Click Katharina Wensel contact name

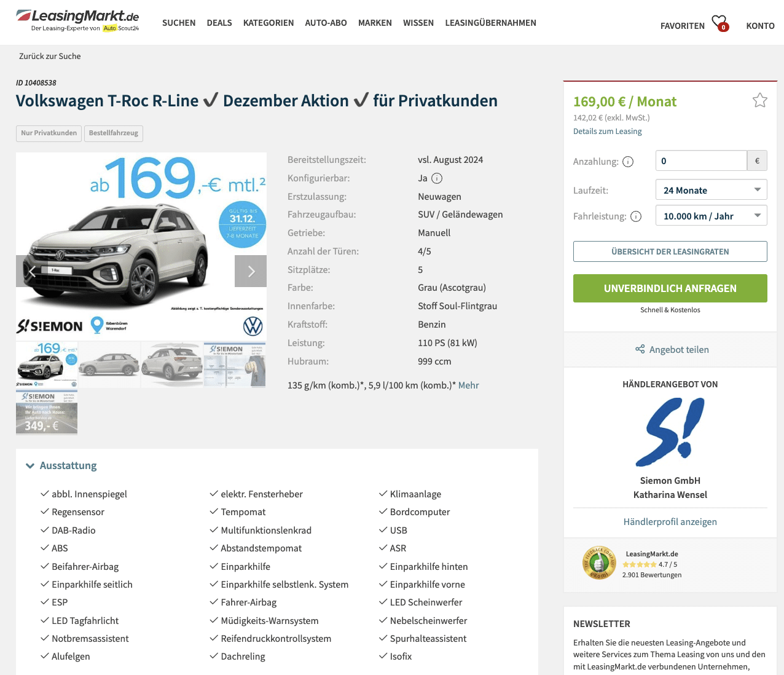[x=670, y=494]
